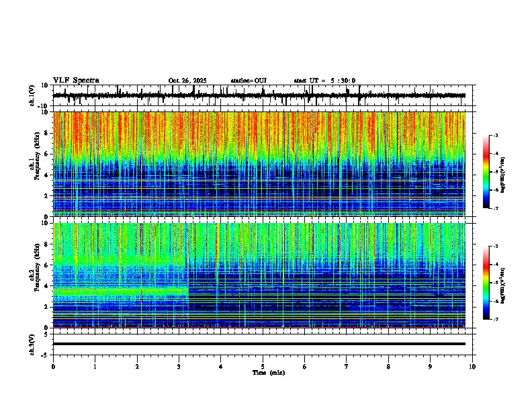Click the "8" kHz tick on ch.1 frequency axis
The width and height of the screenshot is (532, 411).
tap(47, 133)
